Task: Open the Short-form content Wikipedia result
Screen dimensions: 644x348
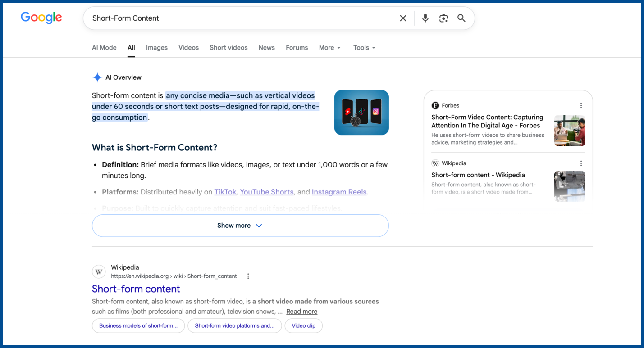Action: (136, 289)
